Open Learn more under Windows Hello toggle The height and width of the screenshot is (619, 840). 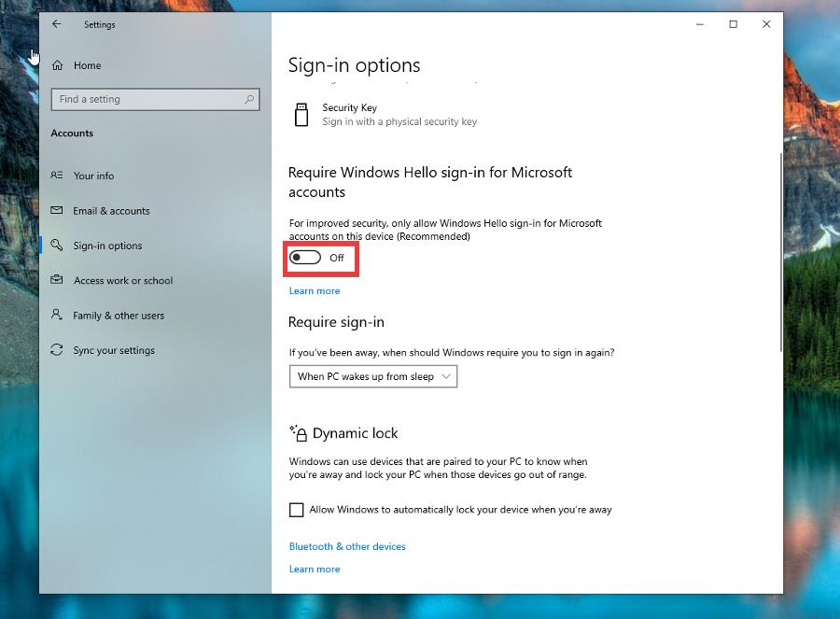click(x=315, y=291)
